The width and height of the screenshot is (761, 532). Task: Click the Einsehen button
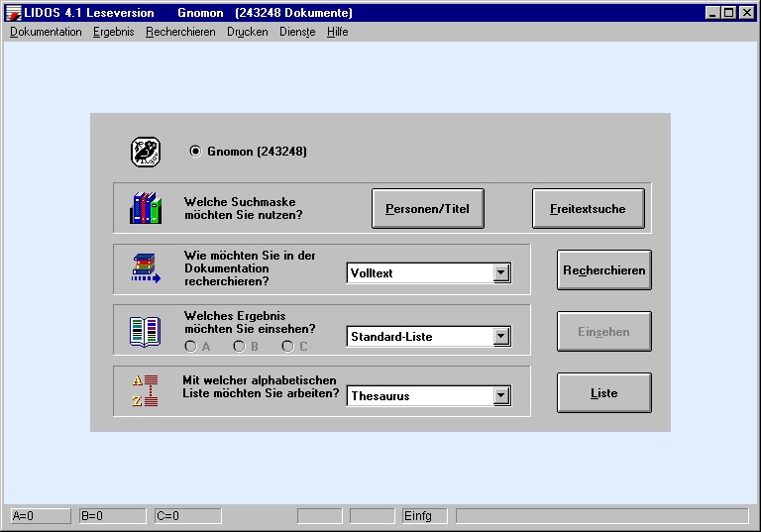(x=604, y=332)
